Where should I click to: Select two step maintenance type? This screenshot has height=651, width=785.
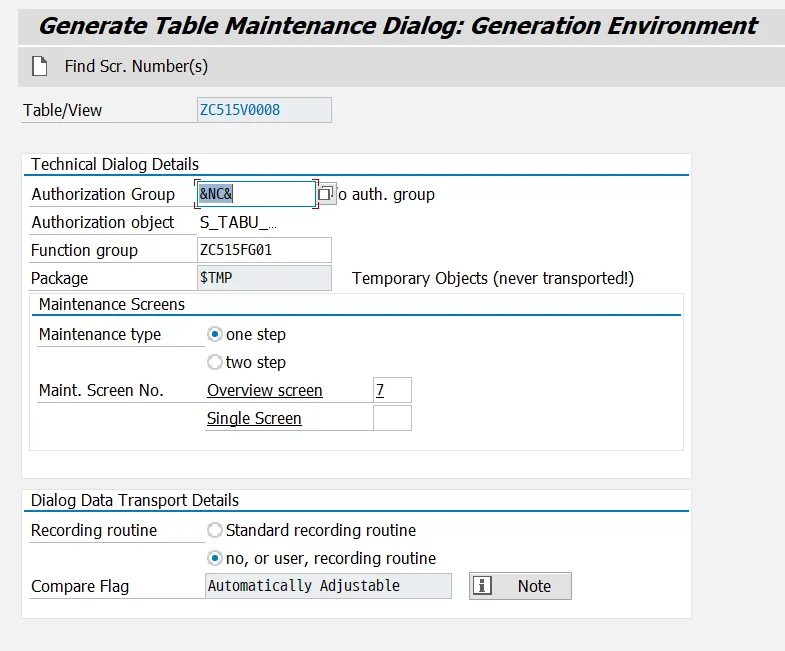tap(215, 362)
